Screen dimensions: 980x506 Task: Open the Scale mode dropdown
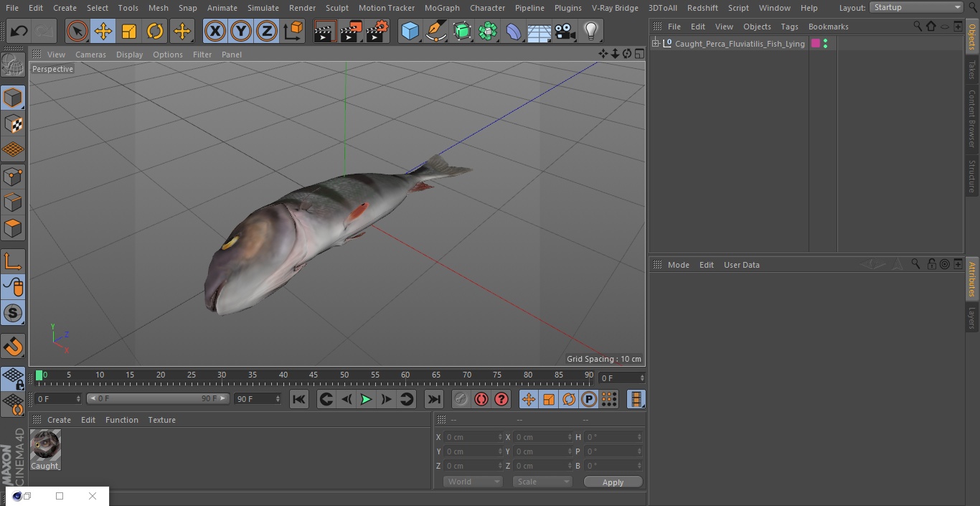click(x=542, y=482)
